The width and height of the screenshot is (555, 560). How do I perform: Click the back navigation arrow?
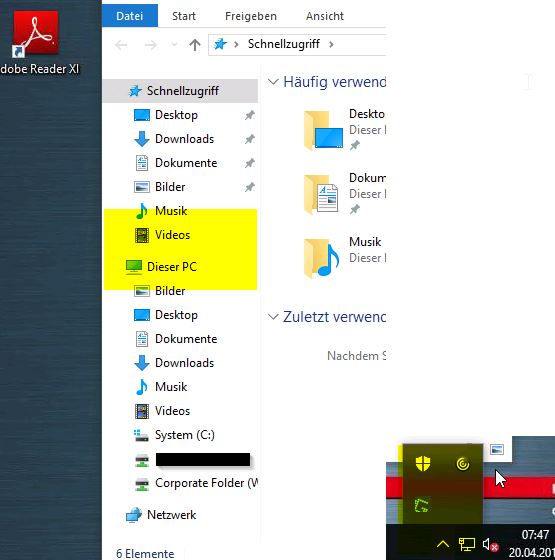pos(121,45)
